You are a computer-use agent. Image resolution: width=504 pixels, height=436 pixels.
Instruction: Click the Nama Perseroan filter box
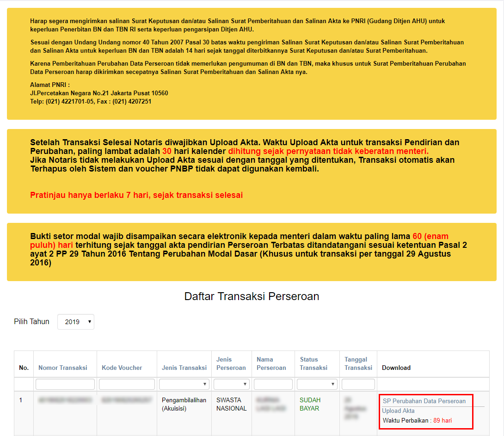[273, 384]
